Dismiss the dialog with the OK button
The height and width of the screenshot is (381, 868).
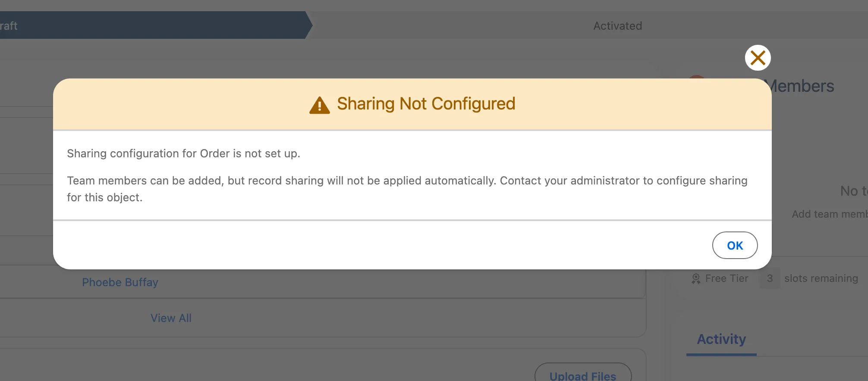tap(735, 245)
